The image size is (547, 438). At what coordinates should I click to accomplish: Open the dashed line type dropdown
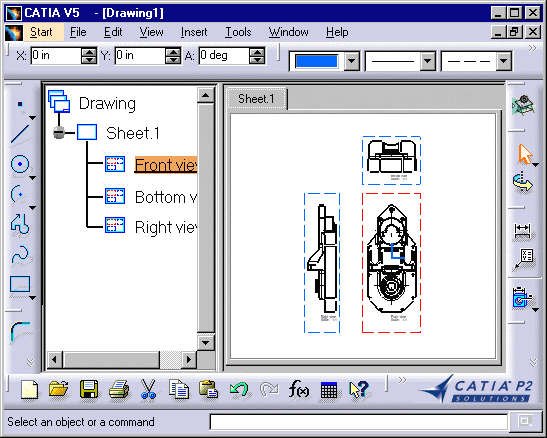tap(503, 61)
